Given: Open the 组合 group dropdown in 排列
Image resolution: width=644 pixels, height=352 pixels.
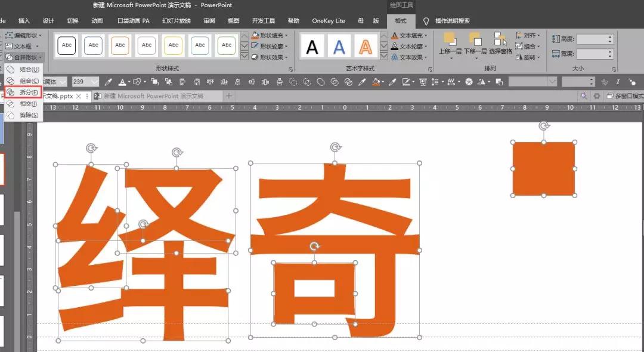Looking at the screenshot, I should pos(527,46).
